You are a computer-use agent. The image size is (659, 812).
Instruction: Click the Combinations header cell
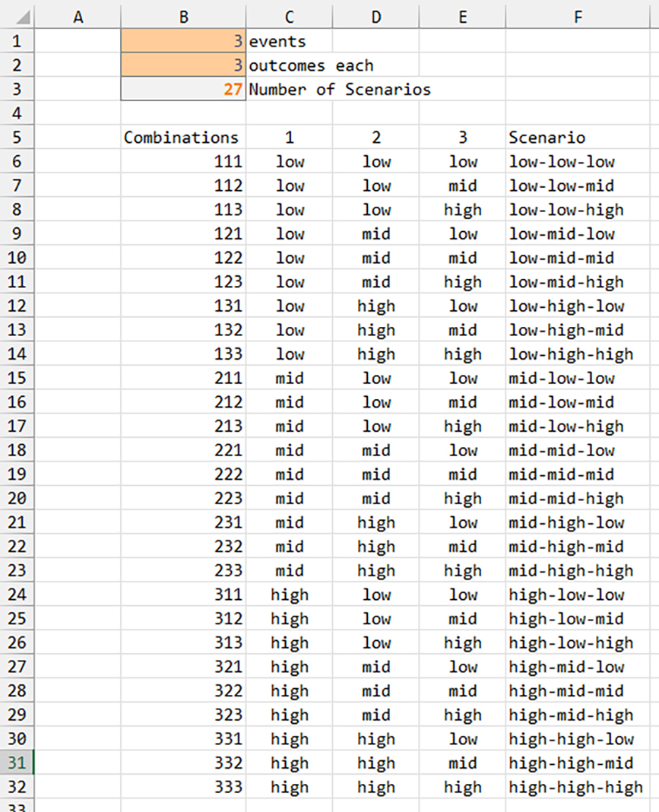pos(182,138)
